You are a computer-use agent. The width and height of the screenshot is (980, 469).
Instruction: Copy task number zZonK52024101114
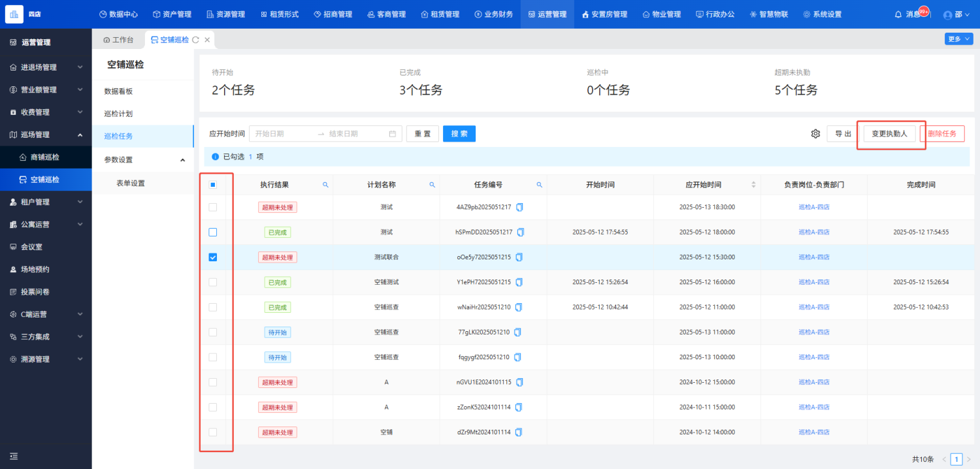click(x=519, y=407)
